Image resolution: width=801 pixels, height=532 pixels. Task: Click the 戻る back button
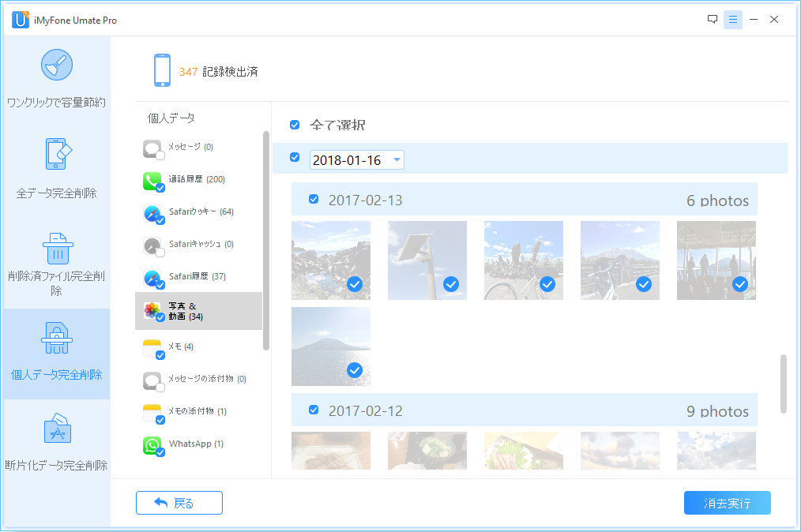tap(179, 502)
